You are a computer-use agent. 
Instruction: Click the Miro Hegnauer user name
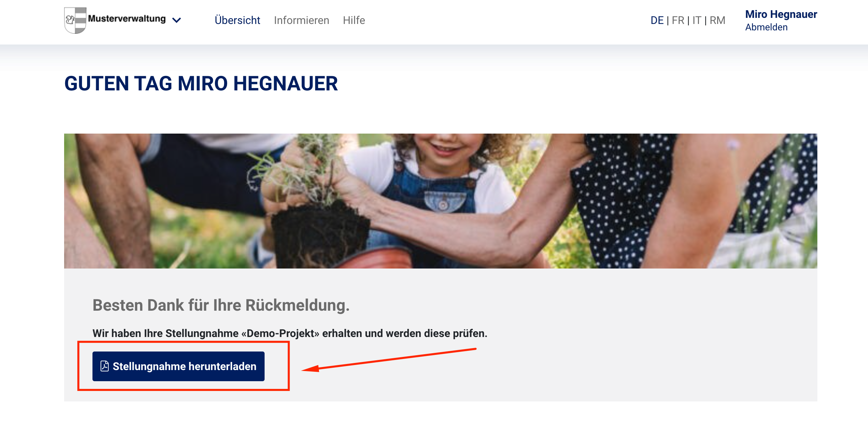pyautogui.click(x=781, y=14)
